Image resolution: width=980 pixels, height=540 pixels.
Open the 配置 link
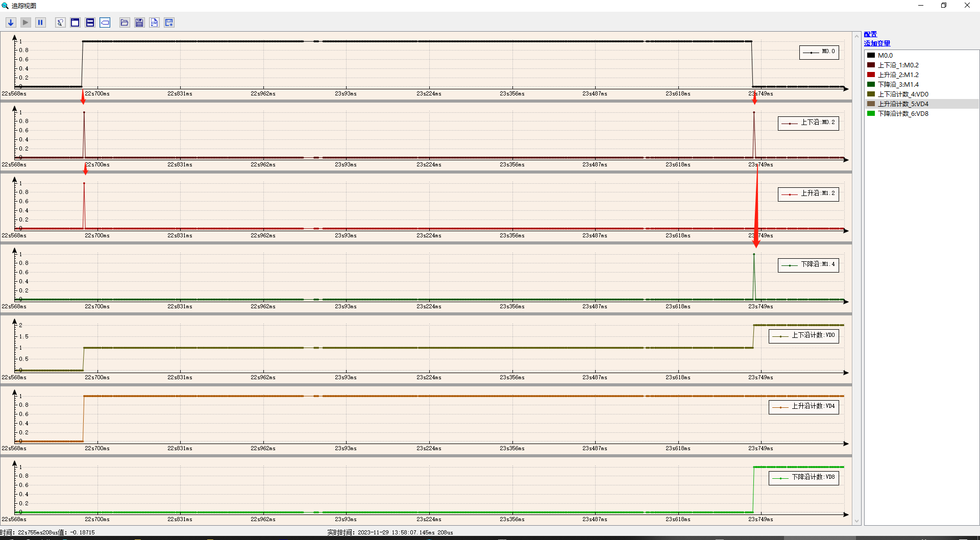tap(870, 34)
